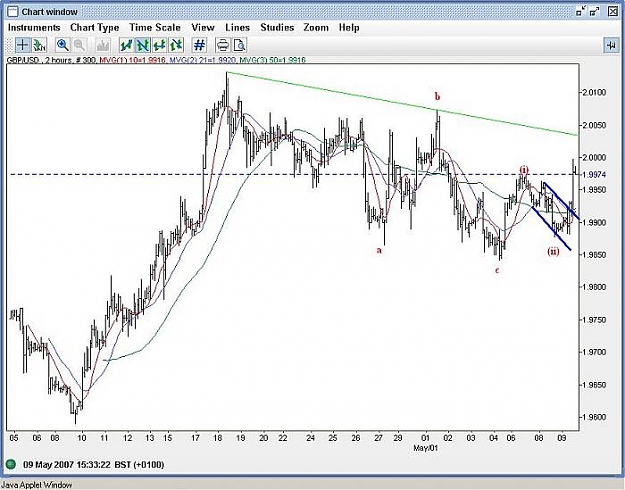Open the View menu
The width and height of the screenshot is (625, 490).
(x=203, y=28)
